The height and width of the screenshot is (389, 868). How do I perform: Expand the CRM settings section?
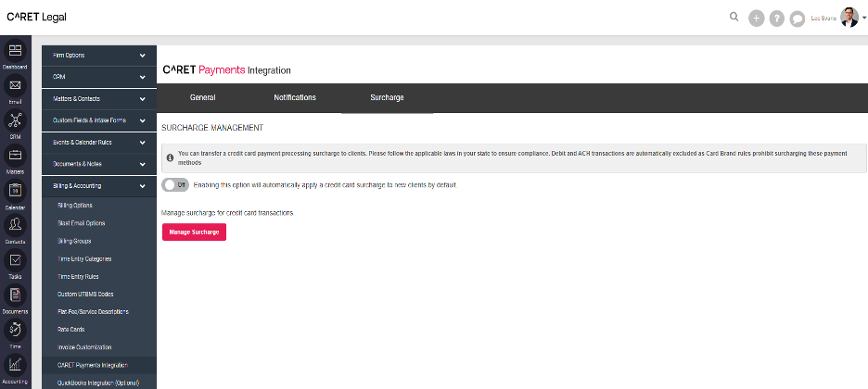[99, 78]
